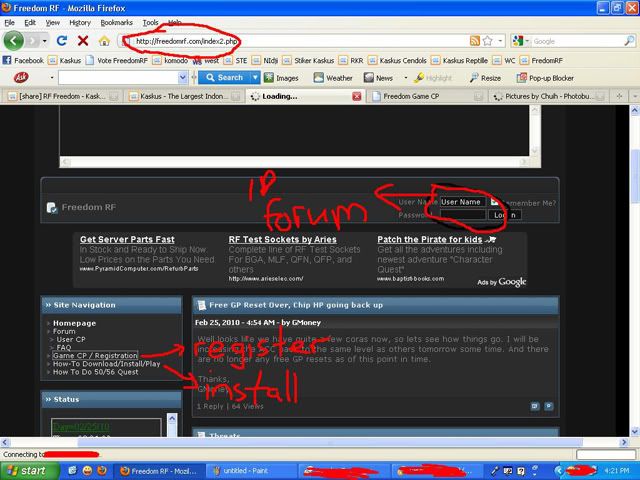Click the Resize toolbar tool
The height and width of the screenshot is (480, 640).
(x=485, y=78)
